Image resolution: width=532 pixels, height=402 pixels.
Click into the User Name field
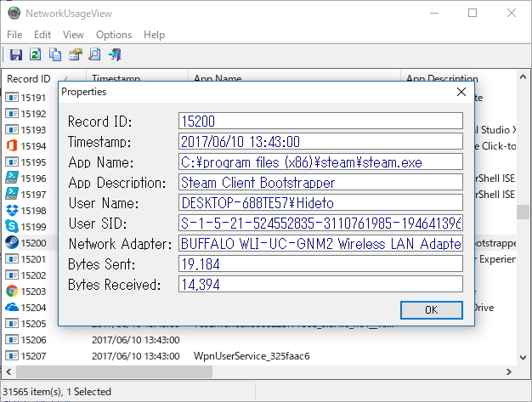click(x=320, y=202)
